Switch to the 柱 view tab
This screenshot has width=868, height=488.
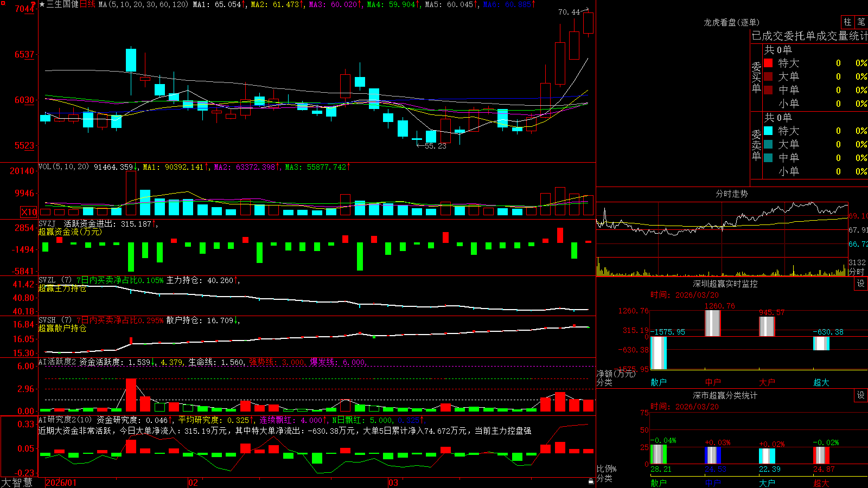pyautogui.click(x=847, y=22)
